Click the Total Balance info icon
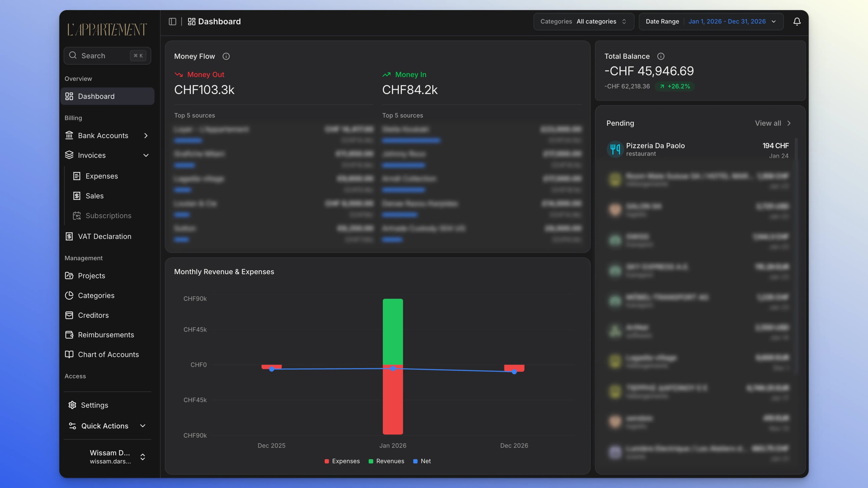868x488 pixels. tap(661, 56)
